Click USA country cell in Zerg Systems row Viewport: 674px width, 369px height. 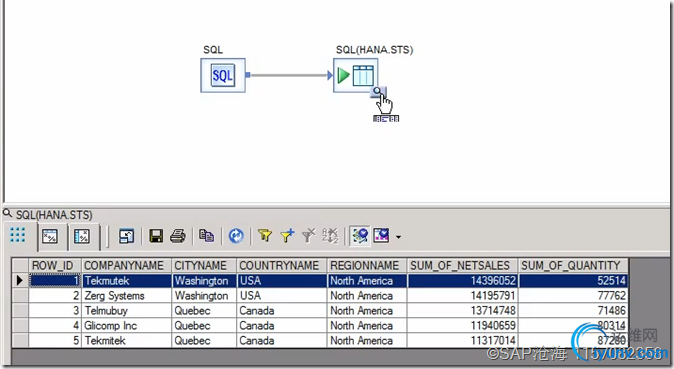point(282,296)
